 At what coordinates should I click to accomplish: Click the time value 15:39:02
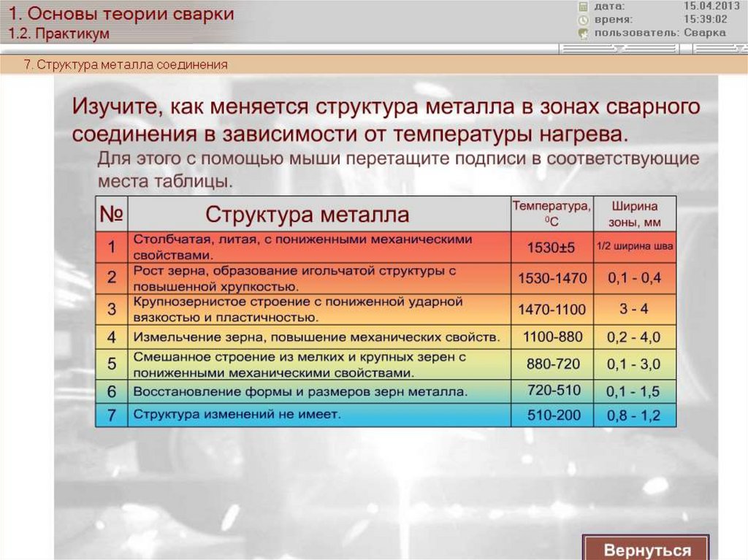coord(706,20)
